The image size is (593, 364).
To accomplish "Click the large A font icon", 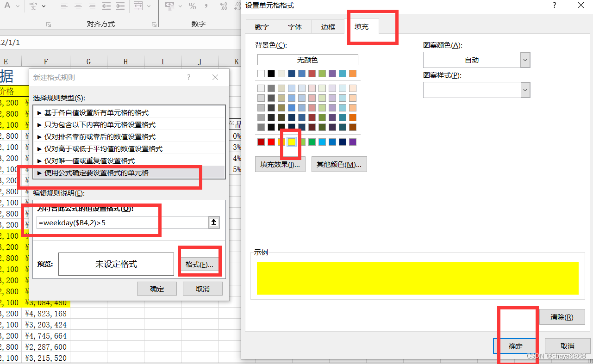I will tap(7, 6).
